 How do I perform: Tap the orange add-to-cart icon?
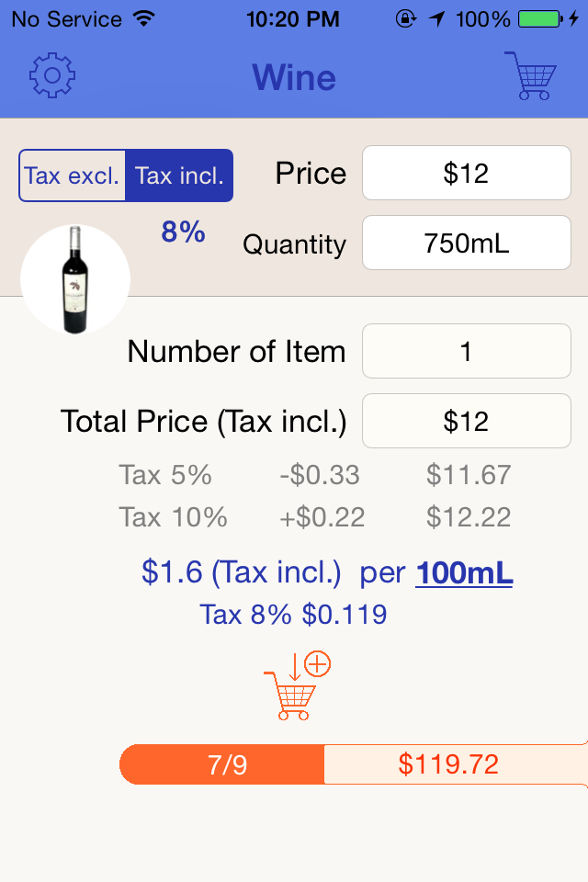(x=297, y=686)
